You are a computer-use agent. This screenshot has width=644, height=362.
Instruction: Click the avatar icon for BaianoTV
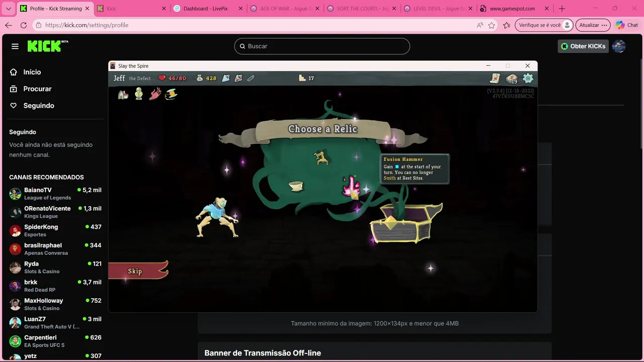15,194
